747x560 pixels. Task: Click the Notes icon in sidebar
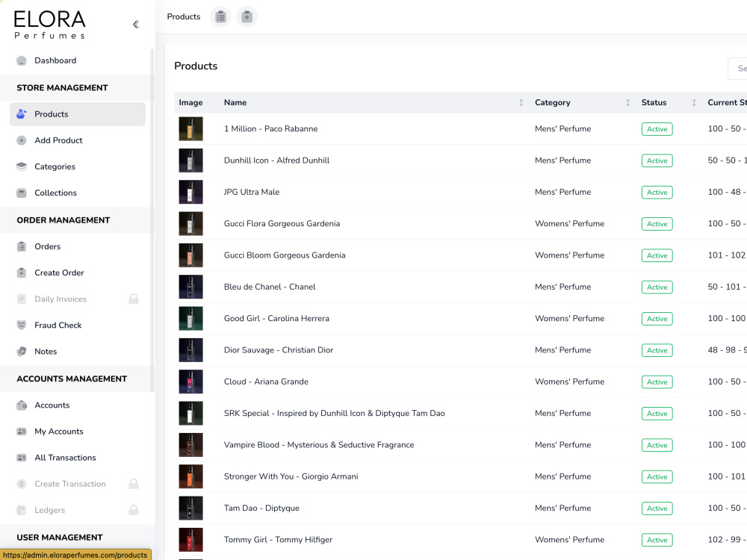click(22, 352)
